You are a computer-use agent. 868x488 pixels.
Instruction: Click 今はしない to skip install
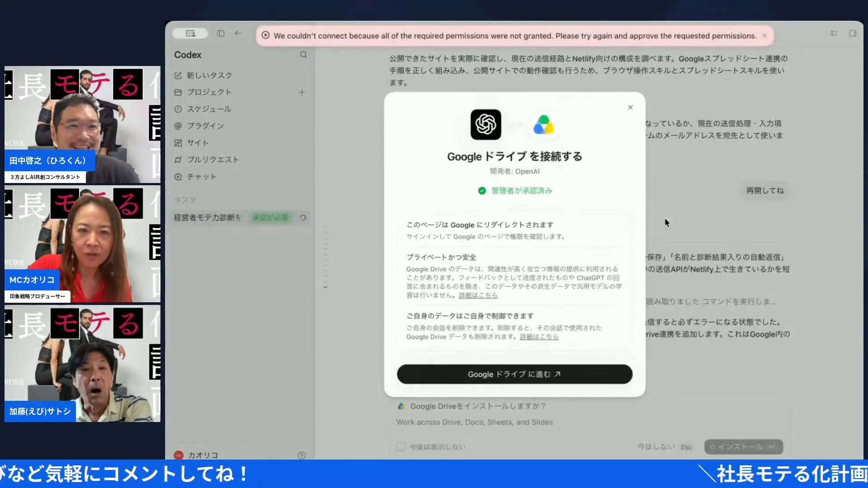coord(656,447)
